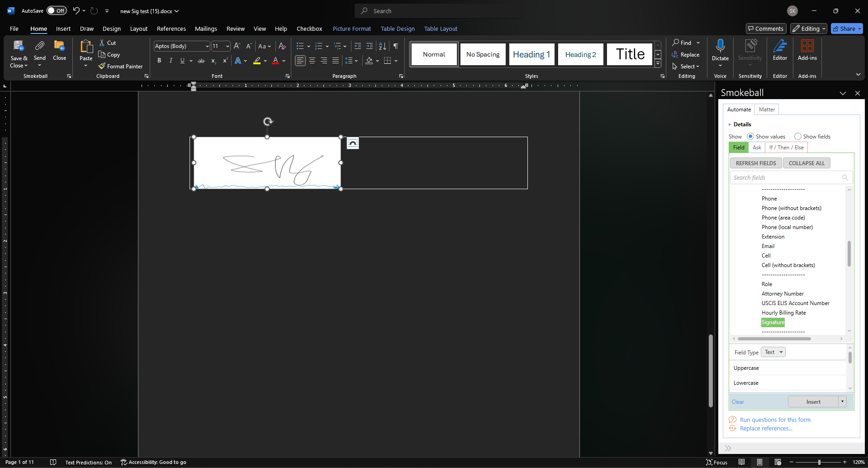The image size is (868, 468).
Task: Open the Editor tool
Action: (780, 50)
